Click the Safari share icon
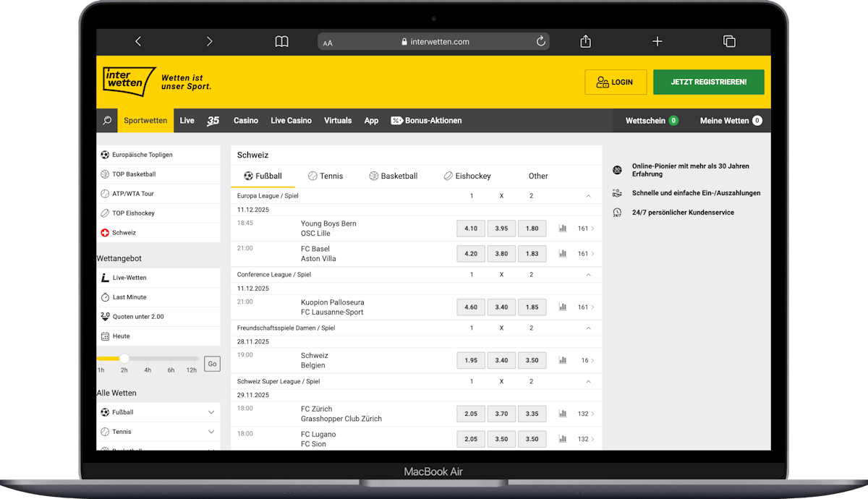 585,42
